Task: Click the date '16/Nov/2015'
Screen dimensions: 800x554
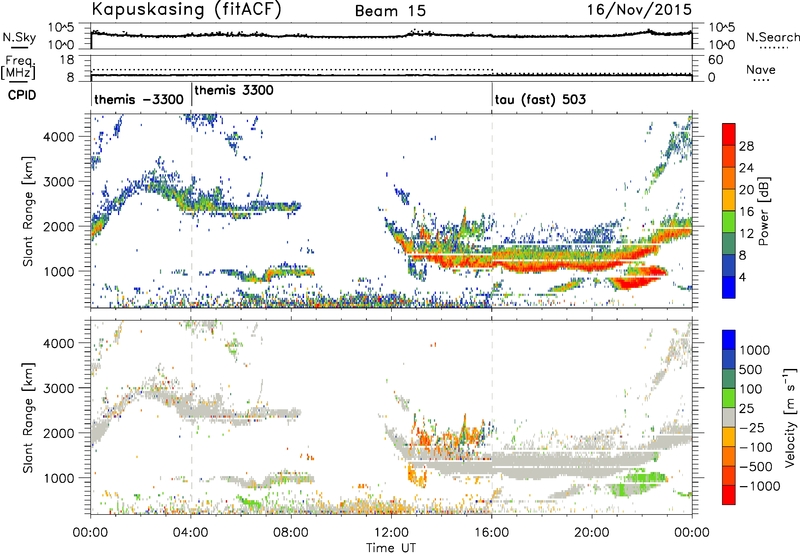Action: [x=639, y=10]
